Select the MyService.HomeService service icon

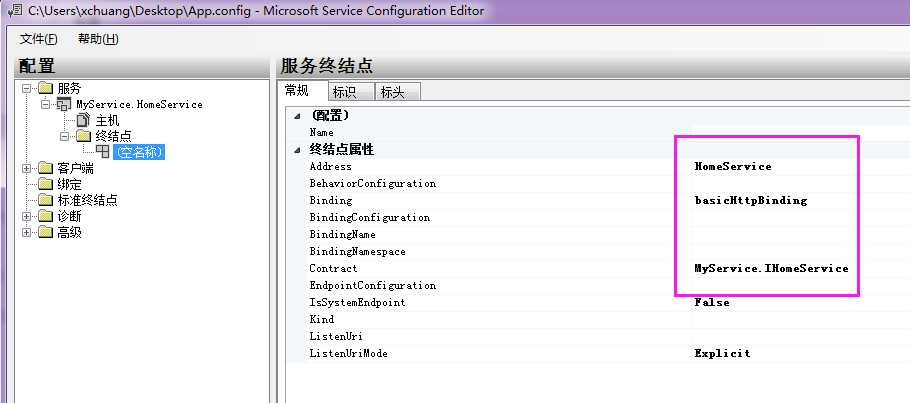point(64,104)
